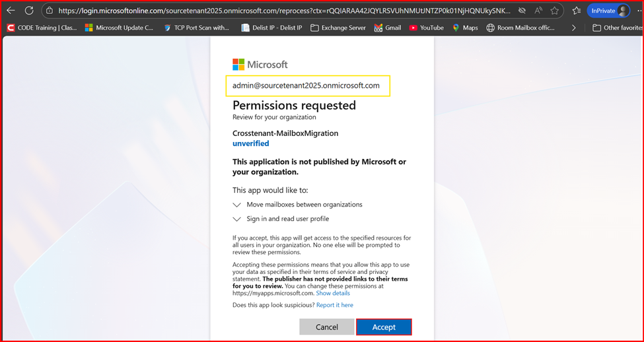644x342 pixels.
Task: Open the Gmail bookmark
Action: click(x=388, y=28)
